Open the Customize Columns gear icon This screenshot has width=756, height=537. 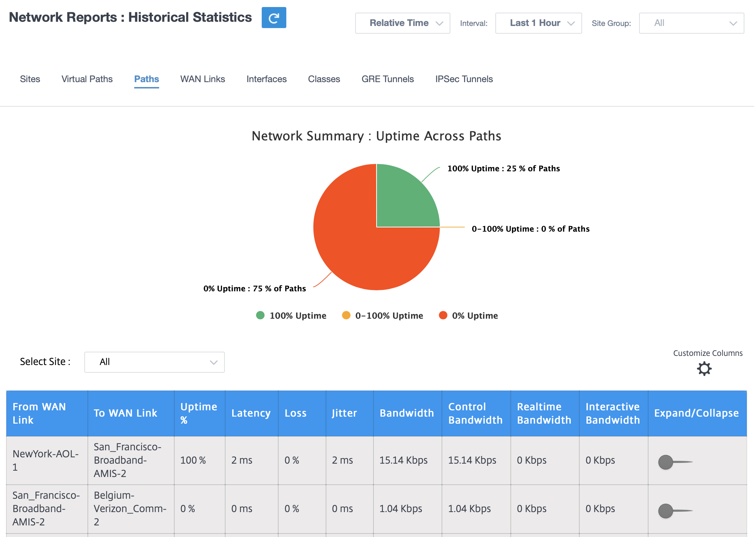coord(704,369)
